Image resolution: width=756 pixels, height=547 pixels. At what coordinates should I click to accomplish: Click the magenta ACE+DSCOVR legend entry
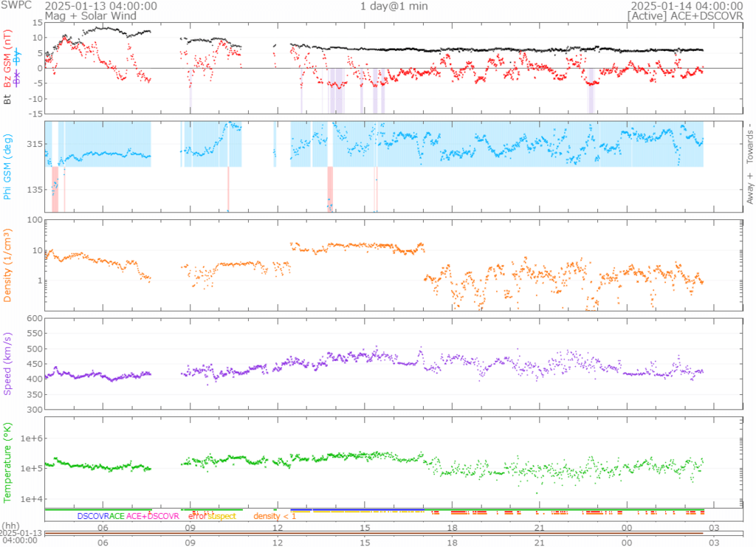[153, 516]
